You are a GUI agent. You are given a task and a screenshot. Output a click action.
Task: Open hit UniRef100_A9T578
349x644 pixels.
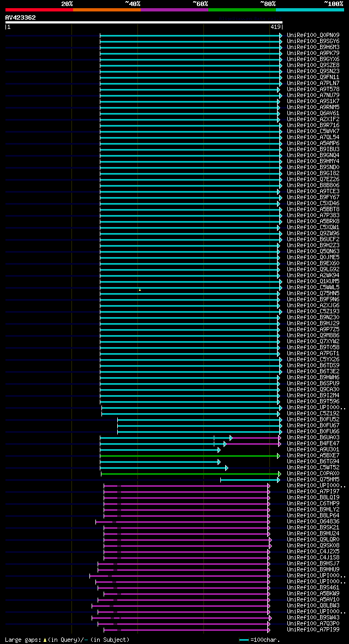click(x=313, y=90)
